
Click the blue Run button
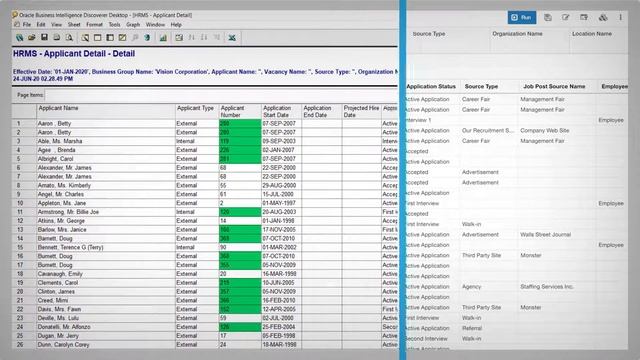click(x=522, y=18)
